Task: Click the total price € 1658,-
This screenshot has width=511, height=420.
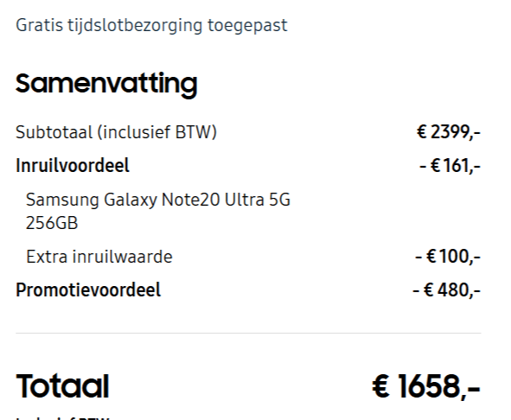Action: coord(426,386)
